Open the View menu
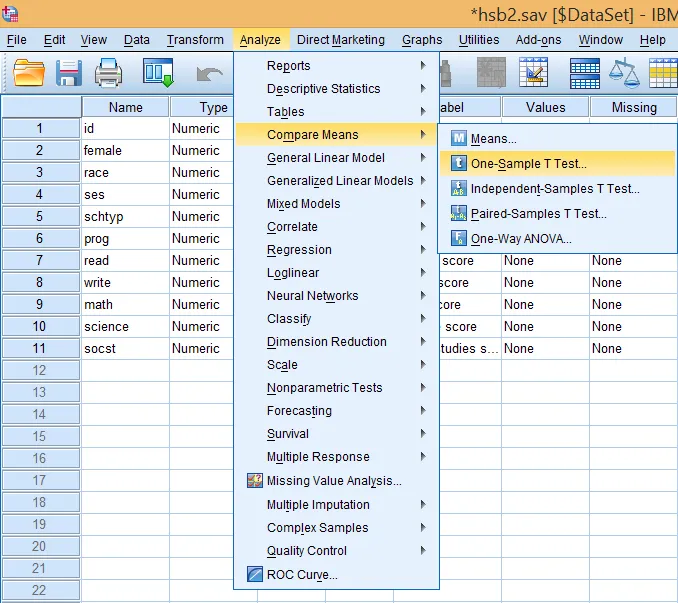 [x=93, y=40]
